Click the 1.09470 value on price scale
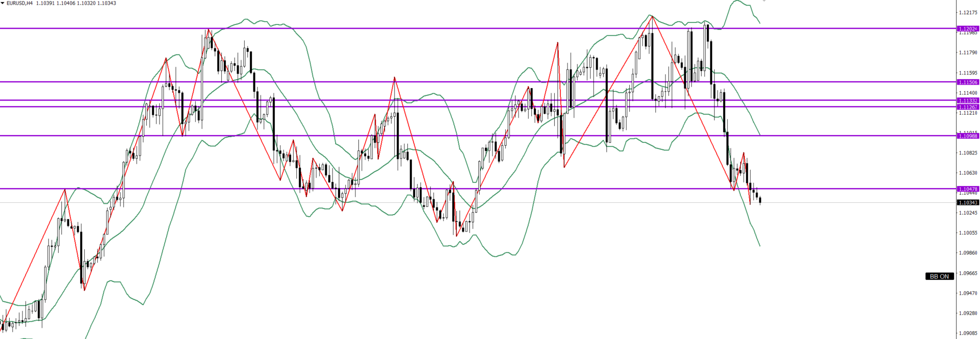Viewport: 980px width, 339px height. pos(968,293)
